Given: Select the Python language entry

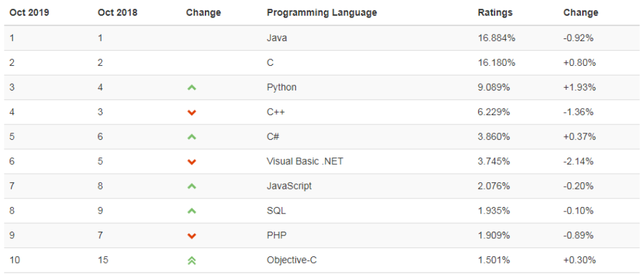Looking at the screenshot, I should 281,87.
